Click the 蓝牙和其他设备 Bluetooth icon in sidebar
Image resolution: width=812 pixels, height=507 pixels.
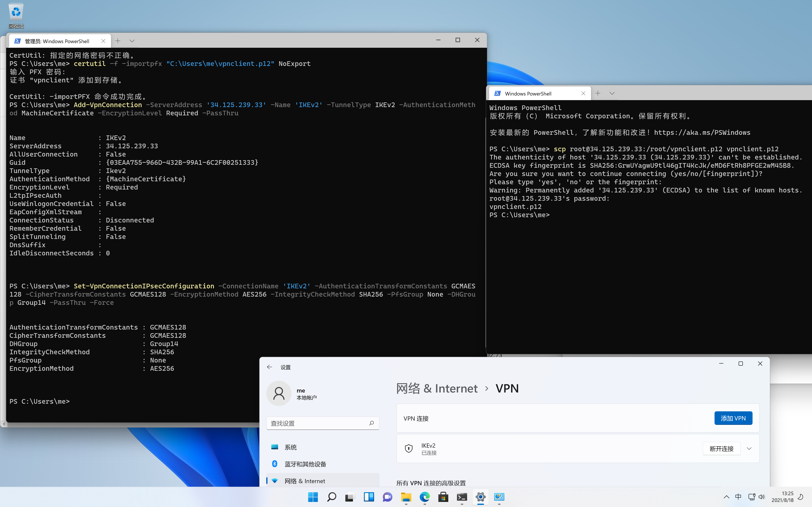[275, 464]
